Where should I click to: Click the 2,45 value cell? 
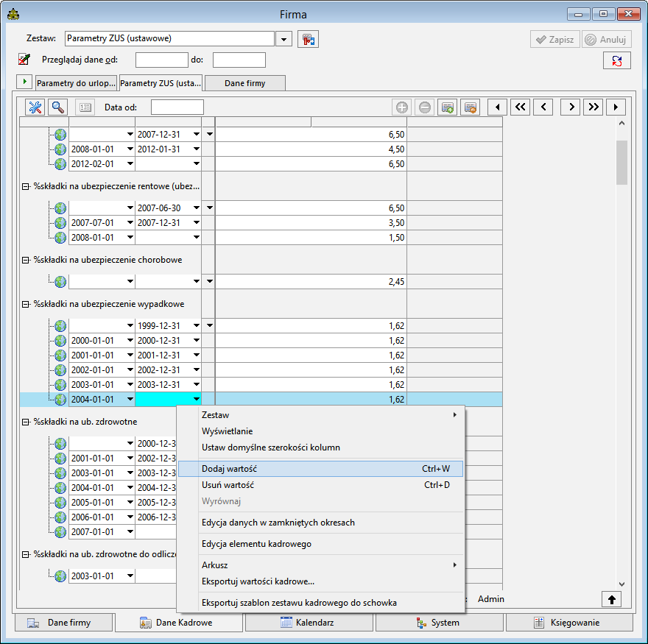(311, 282)
